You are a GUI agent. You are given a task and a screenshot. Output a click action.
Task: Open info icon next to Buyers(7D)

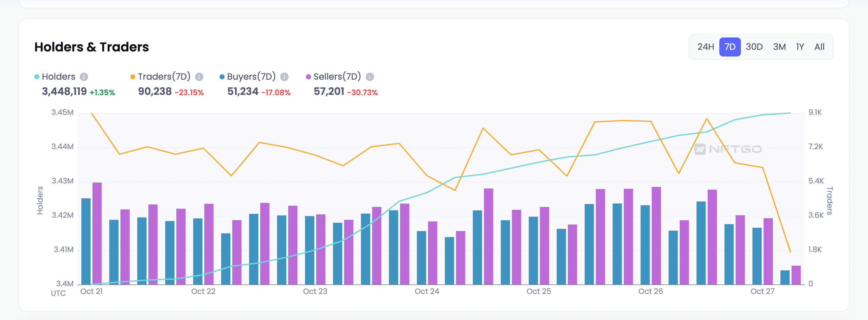pos(284,77)
